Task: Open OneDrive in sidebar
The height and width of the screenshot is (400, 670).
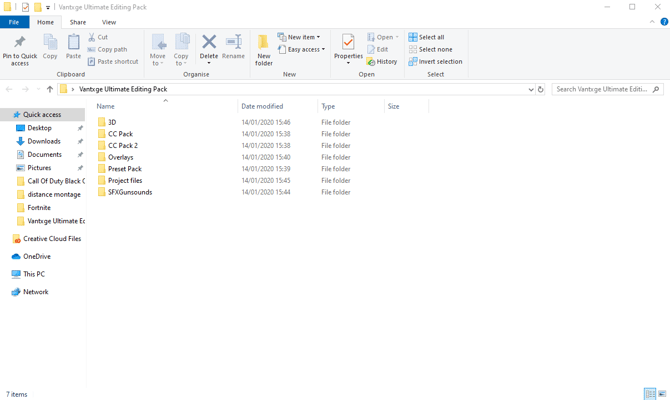Action: tap(37, 256)
